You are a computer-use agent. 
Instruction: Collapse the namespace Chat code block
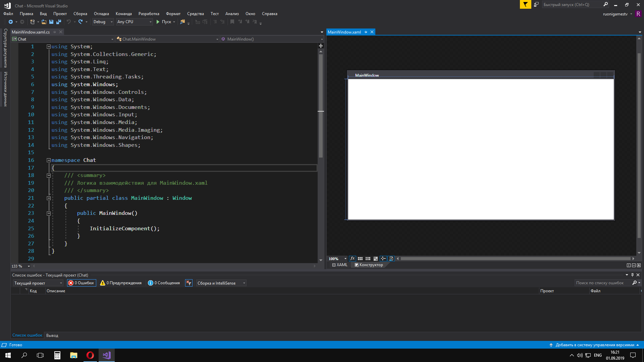point(49,160)
